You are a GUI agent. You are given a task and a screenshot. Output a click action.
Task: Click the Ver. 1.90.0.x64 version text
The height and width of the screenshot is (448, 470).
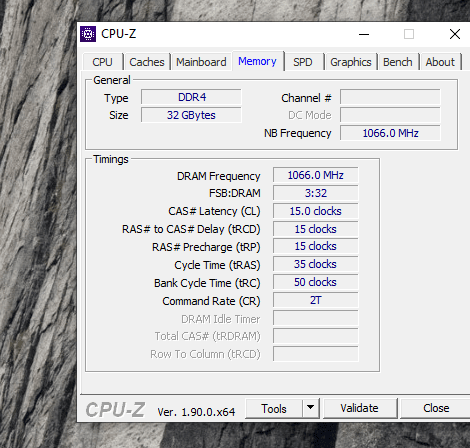(196, 412)
